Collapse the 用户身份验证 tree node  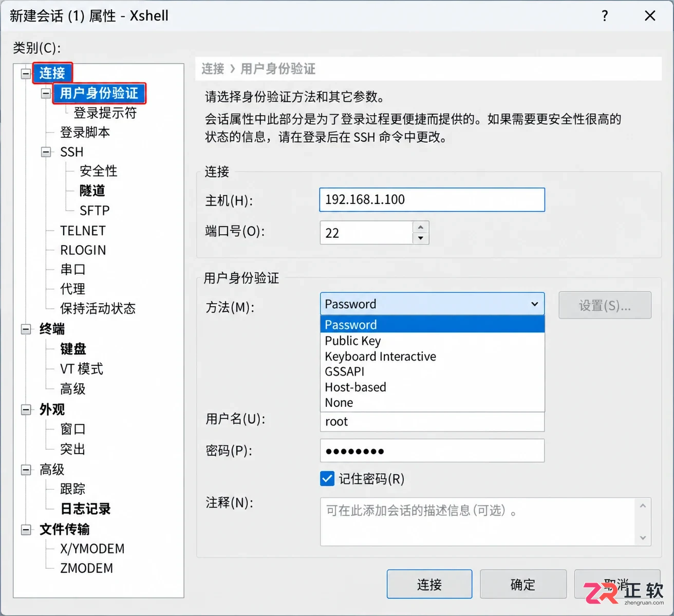(46, 94)
